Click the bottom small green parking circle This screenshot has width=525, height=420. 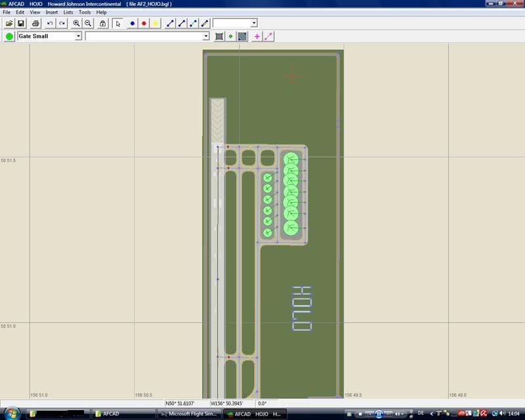click(x=267, y=232)
